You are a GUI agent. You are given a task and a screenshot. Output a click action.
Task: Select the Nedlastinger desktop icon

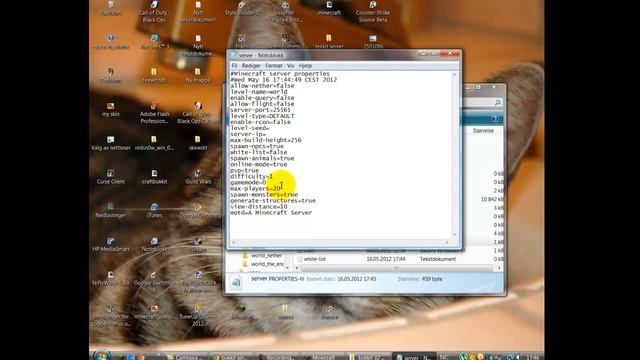pyautogui.click(x=111, y=211)
